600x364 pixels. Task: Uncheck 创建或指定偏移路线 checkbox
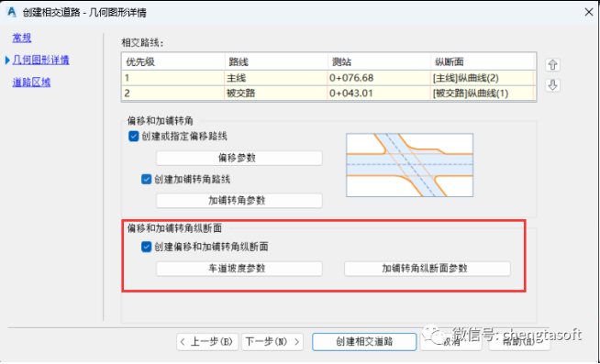pyautogui.click(x=134, y=136)
